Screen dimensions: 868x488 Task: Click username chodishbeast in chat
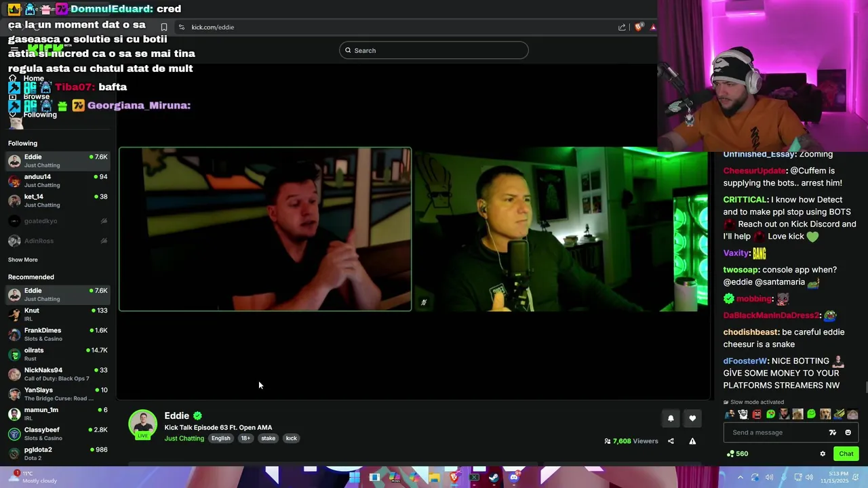click(x=751, y=332)
